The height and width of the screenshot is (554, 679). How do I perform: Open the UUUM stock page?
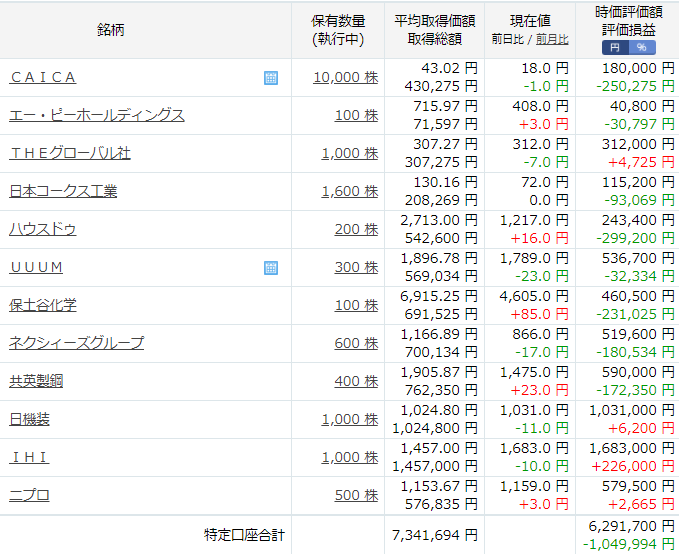(36, 267)
